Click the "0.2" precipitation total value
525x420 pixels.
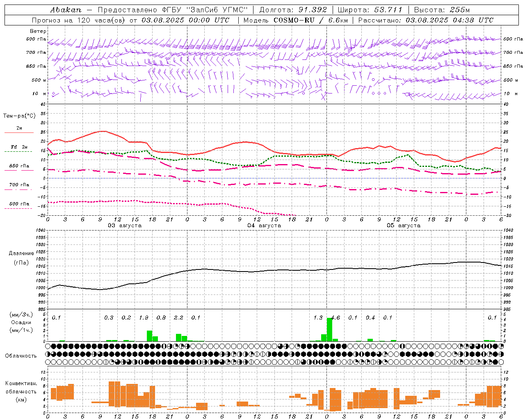pos(126,317)
